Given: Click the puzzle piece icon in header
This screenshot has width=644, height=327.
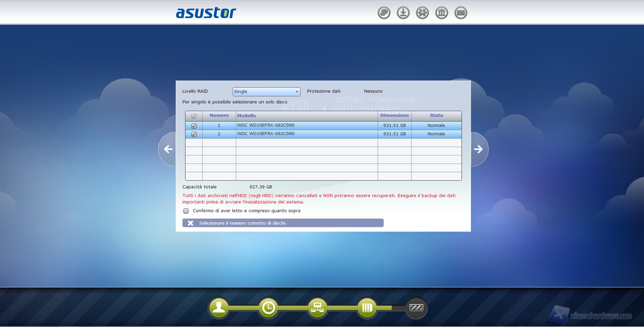Looking at the screenshot, I should [x=422, y=13].
